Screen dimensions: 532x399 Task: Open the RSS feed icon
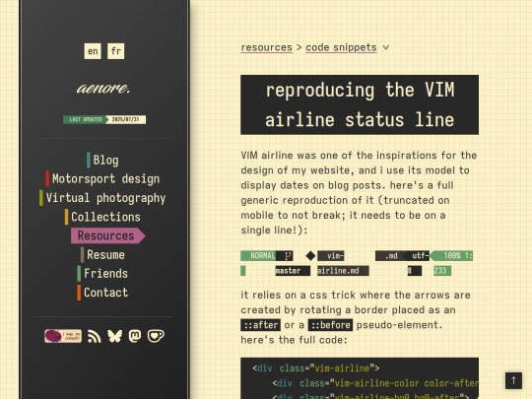tap(94, 336)
